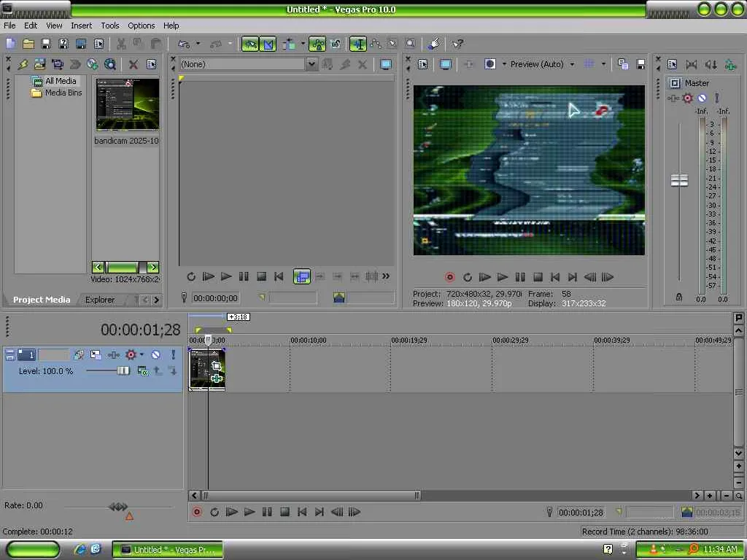Click track 1 Level slider handle

[x=123, y=370]
